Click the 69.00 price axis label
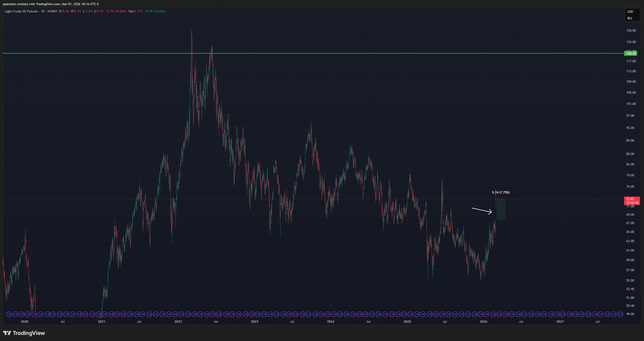 630,214
